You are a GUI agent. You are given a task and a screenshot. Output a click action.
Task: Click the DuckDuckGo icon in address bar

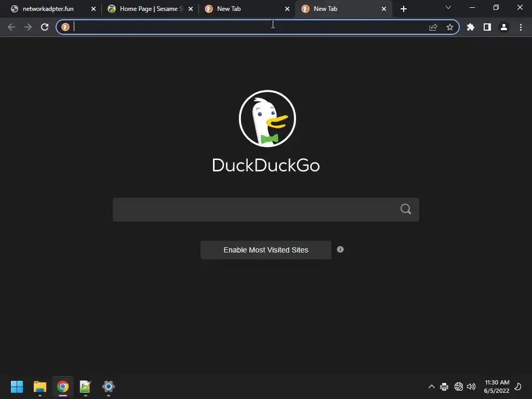[65, 27]
